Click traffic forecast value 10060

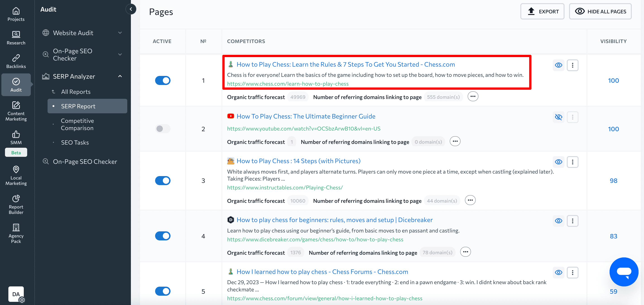(298, 201)
